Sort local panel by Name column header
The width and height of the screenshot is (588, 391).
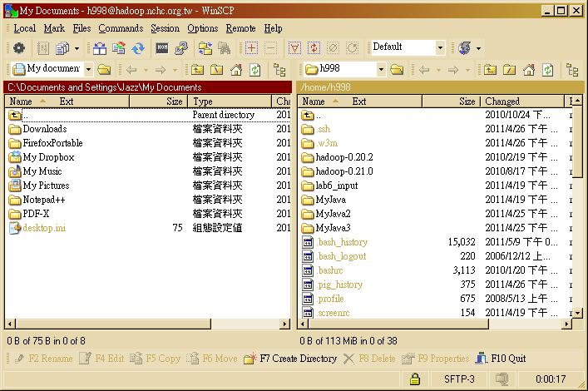point(67,101)
